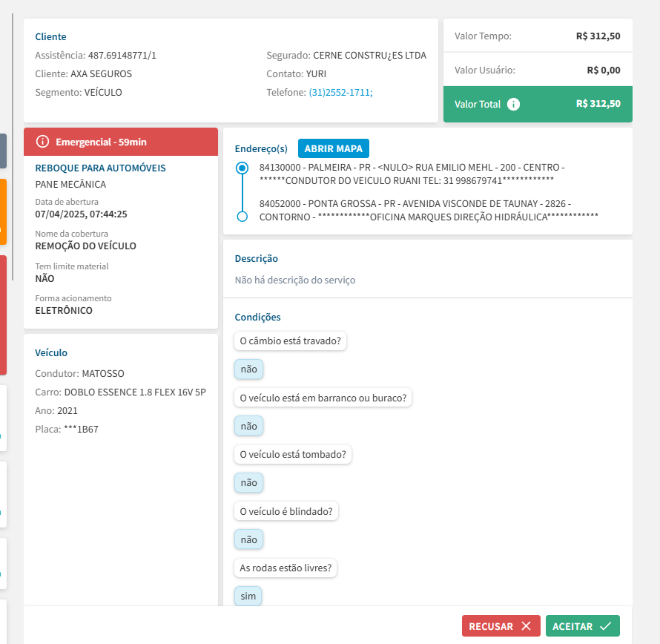Select the hollow destination route marker

click(242, 217)
